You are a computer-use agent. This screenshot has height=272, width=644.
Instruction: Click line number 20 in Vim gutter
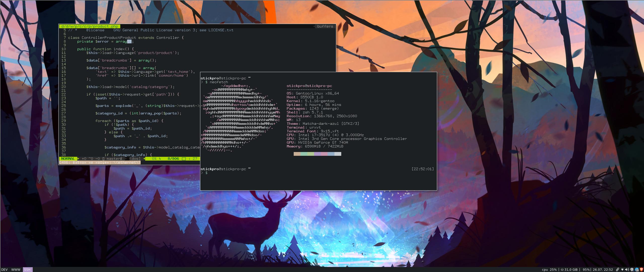click(x=63, y=87)
